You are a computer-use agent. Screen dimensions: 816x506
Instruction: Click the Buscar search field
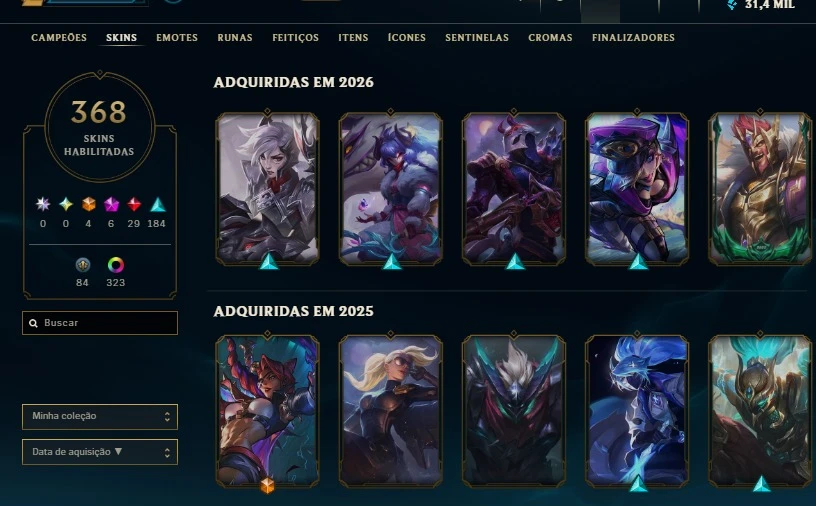(x=100, y=323)
